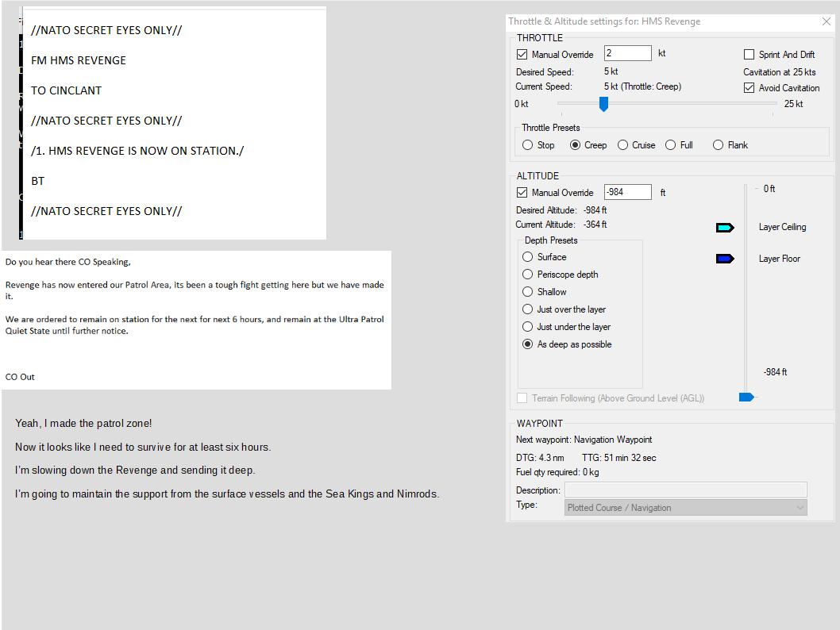Click the '5 kt (Throttle: Creep)' current speed
The height and width of the screenshot is (630, 840).
tap(643, 86)
